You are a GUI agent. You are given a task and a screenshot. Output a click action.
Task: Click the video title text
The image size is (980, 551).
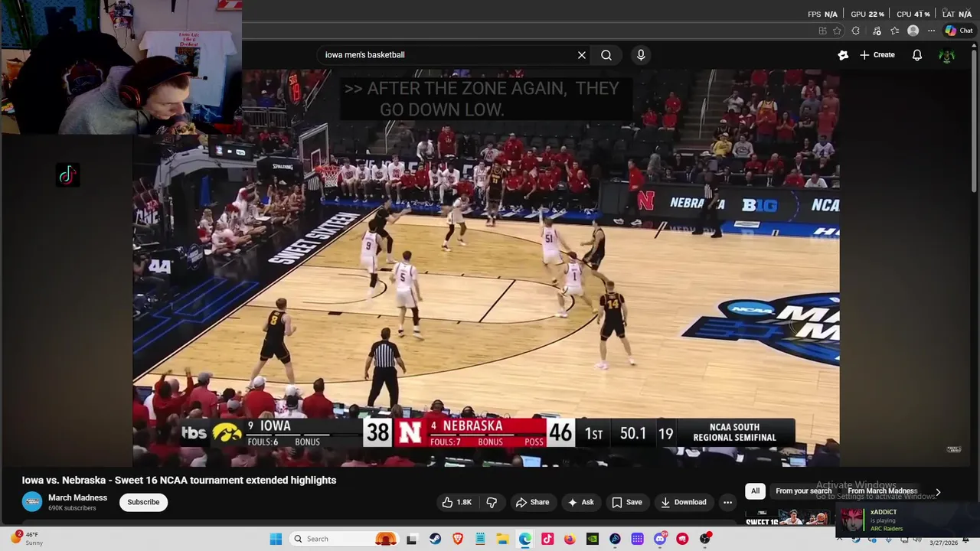coord(179,481)
